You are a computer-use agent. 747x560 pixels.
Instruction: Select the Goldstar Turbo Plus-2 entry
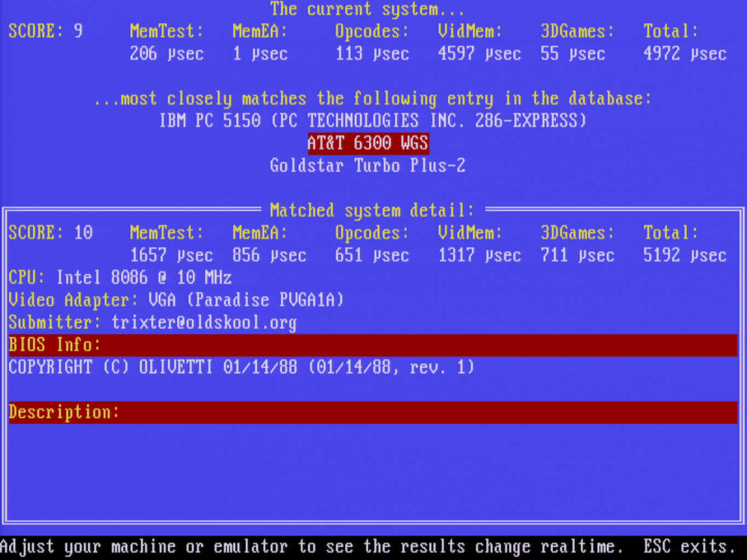367,166
